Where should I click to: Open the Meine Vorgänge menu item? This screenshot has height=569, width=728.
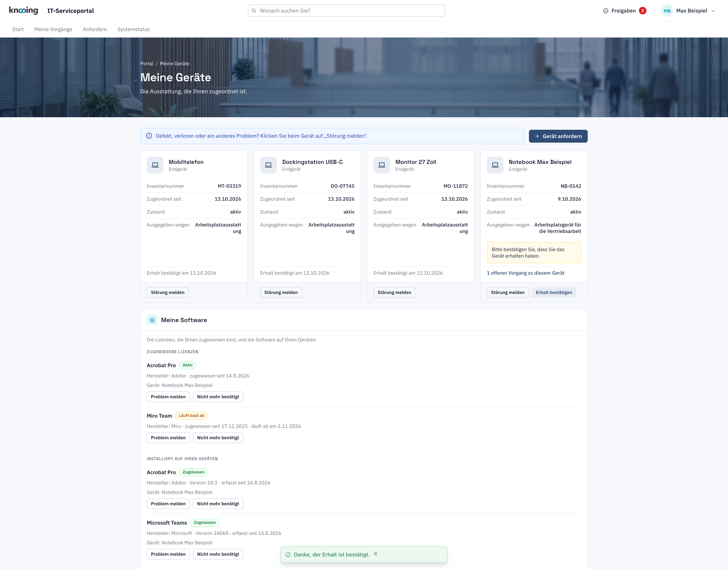[x=53, y=29]
